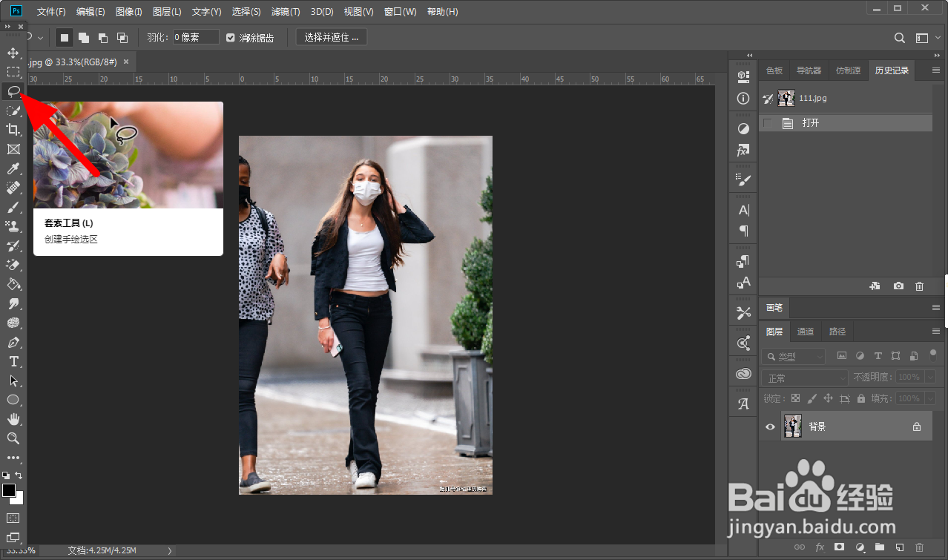The image size is (948, 560).
Task: Open the 画笔 panel flyout menu
Action: 935,307
